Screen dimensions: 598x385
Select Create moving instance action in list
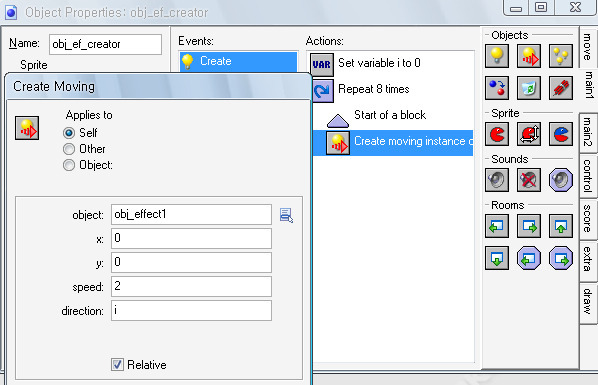pos(393,142)
